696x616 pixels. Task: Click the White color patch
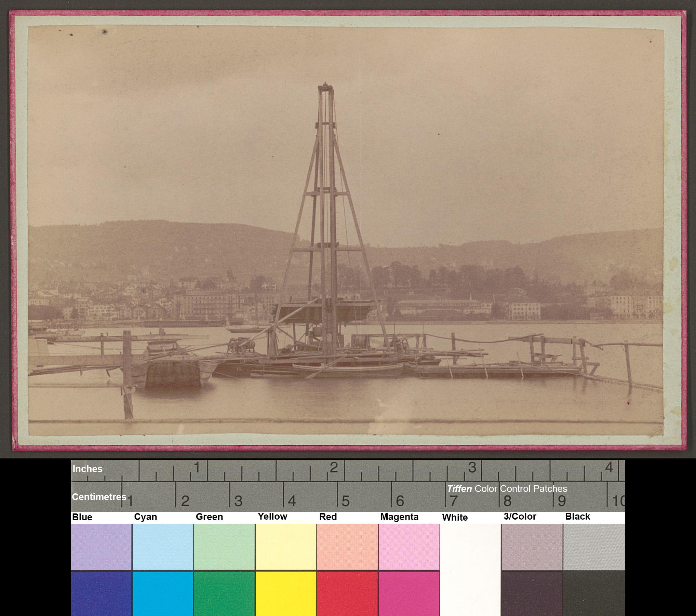click(470, 570)
